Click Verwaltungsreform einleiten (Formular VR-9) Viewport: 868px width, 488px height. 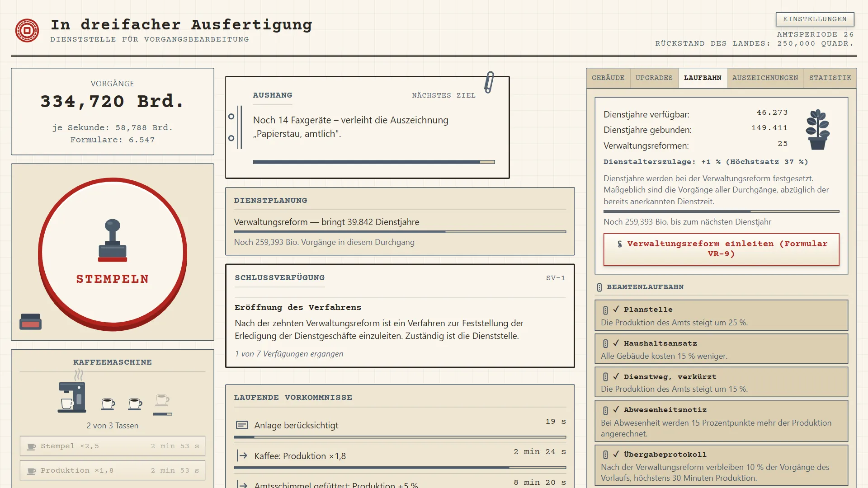point(721,249)
